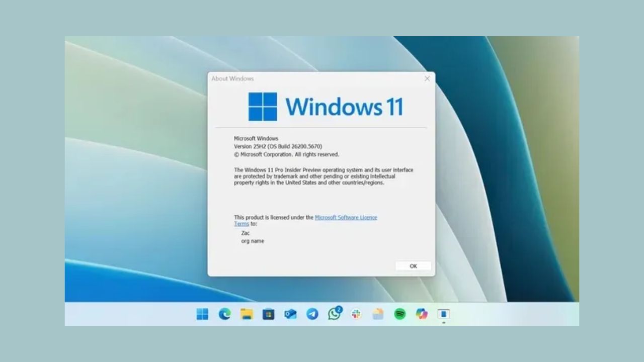This screenshot has width=644, height=362.
Task: Open the Microsoft Software Licence Terms link
Action: click(346, 217)
